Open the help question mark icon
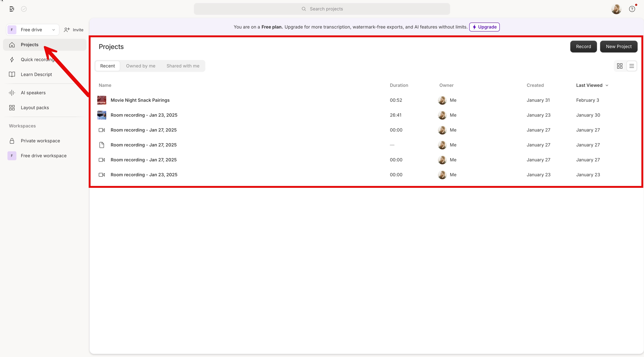This screenshot has height=357, width=644. [x=632, y=9]
